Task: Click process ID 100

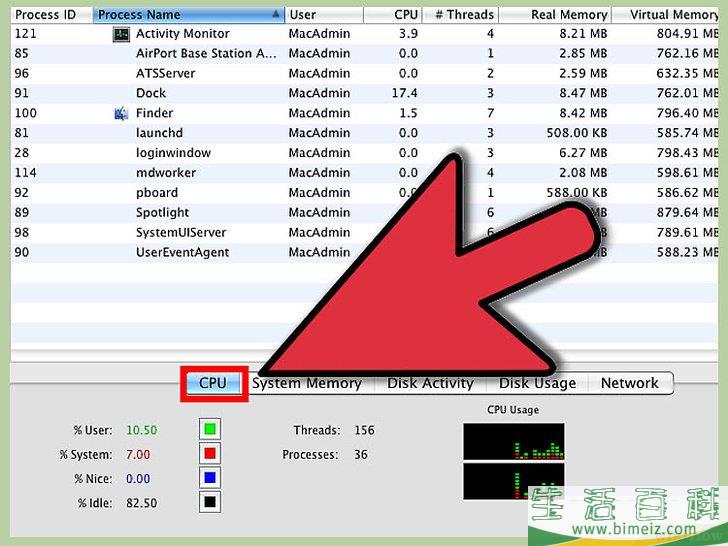Action: [x=26, y=113]
